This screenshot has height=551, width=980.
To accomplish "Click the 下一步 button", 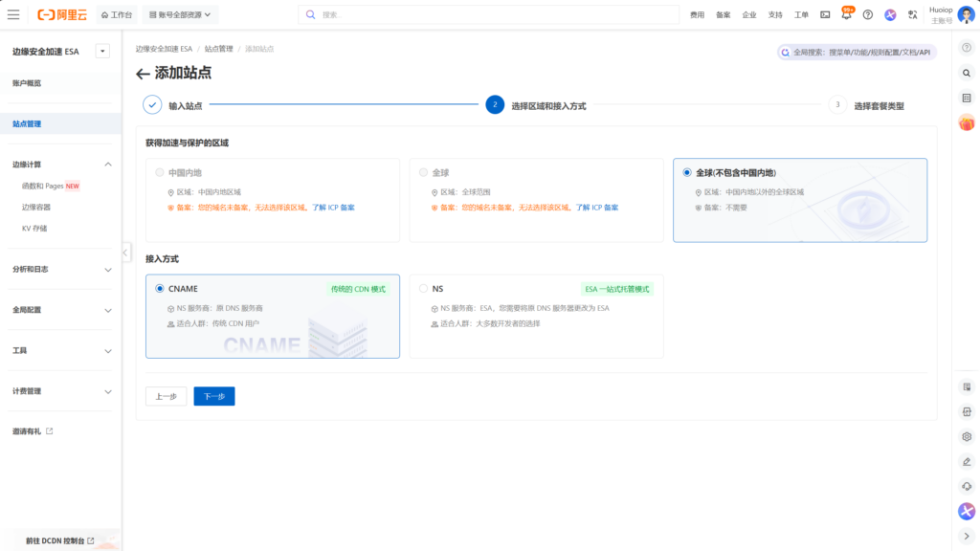I will click(213, 396).
